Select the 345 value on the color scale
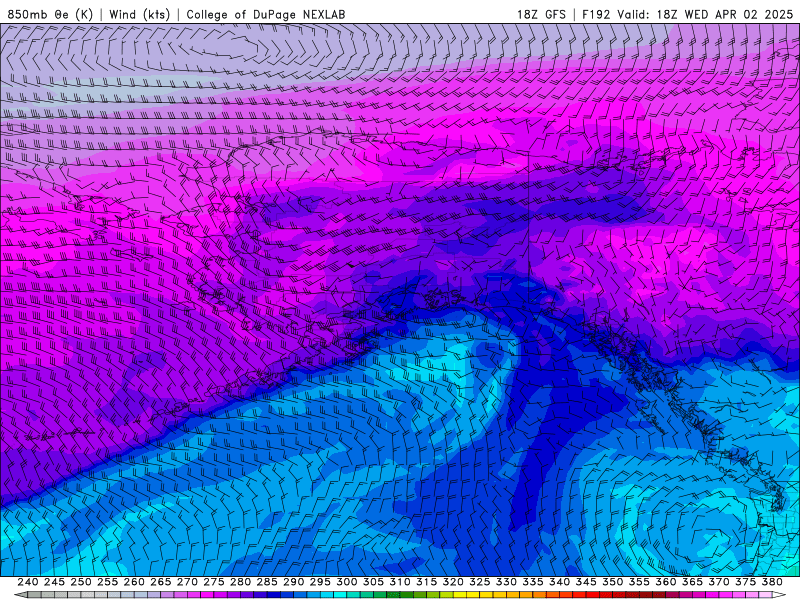The width and height of the screenshot is (800, 600). click(x=586, y=582)
